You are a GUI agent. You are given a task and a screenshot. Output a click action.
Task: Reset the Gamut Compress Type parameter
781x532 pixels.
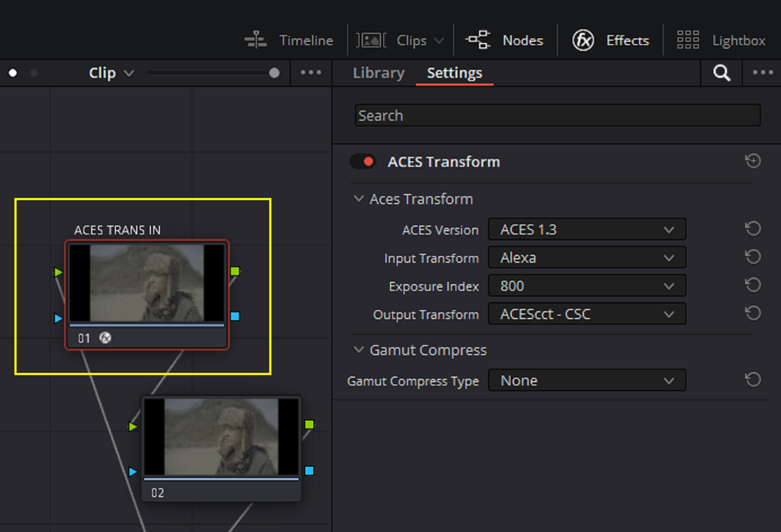(x=752, y=380)
